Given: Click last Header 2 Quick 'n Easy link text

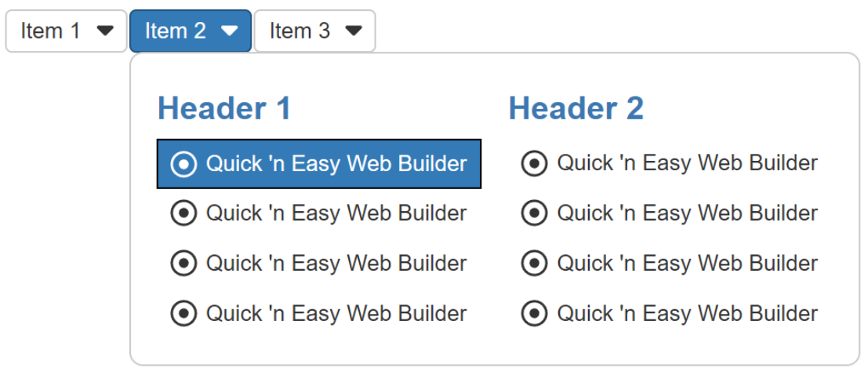Looking at the screenshot, I should [687, 314].
